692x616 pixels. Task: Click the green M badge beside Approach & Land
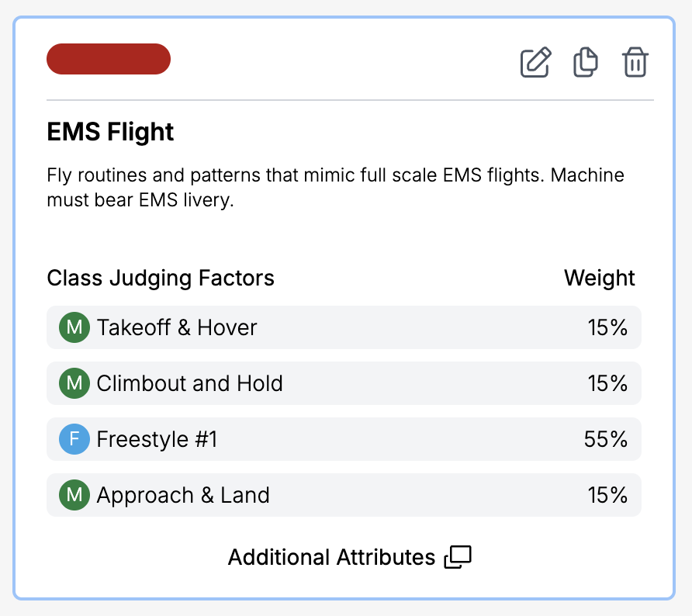[74, 495]
